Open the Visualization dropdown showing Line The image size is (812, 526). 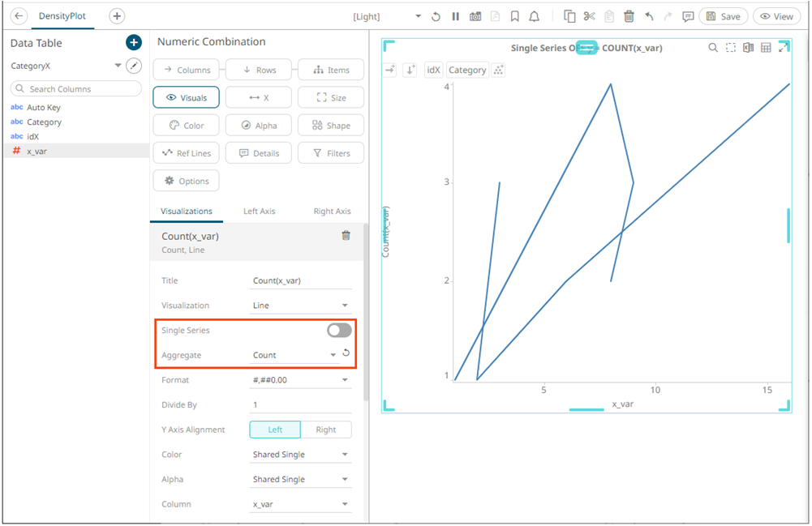pos(300,306)
